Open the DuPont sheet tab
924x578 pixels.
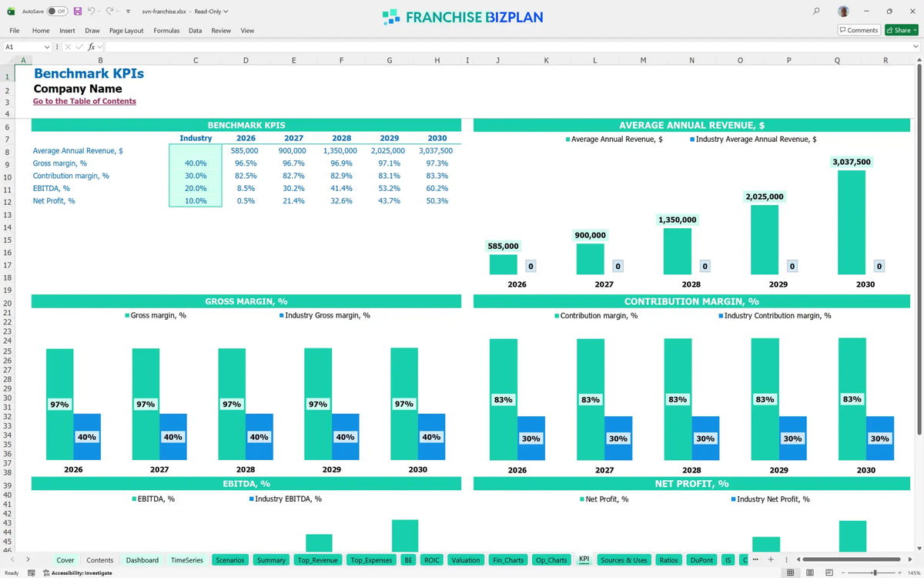701,560
